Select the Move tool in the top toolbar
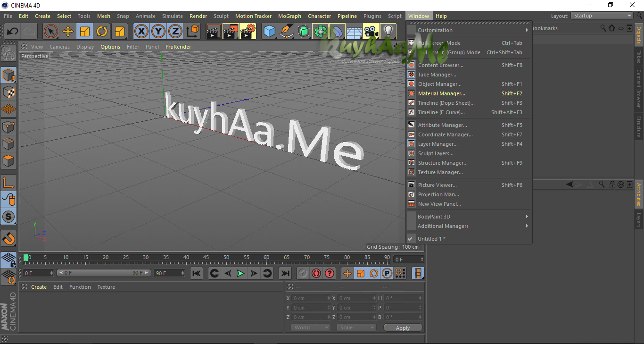 tap(68, 32)
